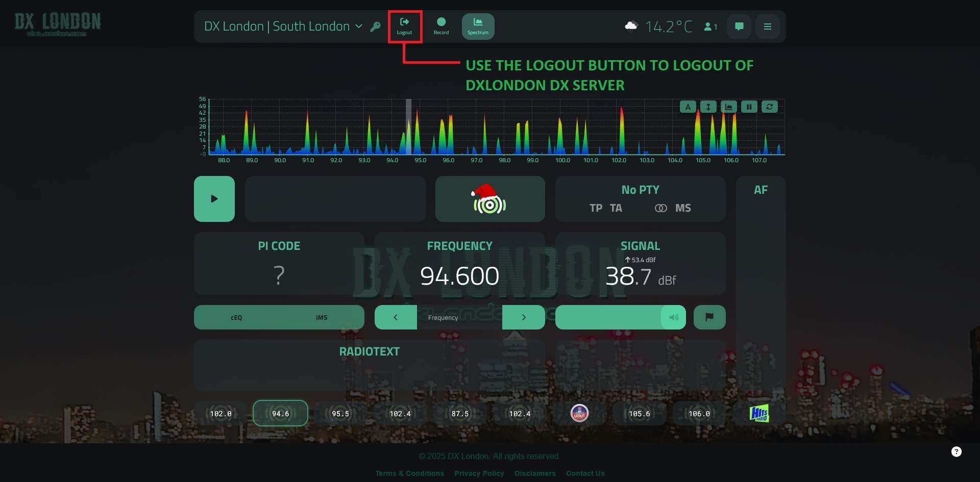The image size is (980, 482).
Task: Toggle the Spectrum graph display
Action: (478, 26)
